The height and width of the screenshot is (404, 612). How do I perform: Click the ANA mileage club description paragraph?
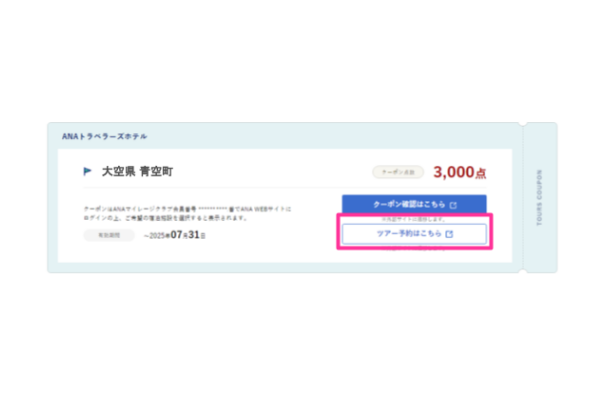187,214
